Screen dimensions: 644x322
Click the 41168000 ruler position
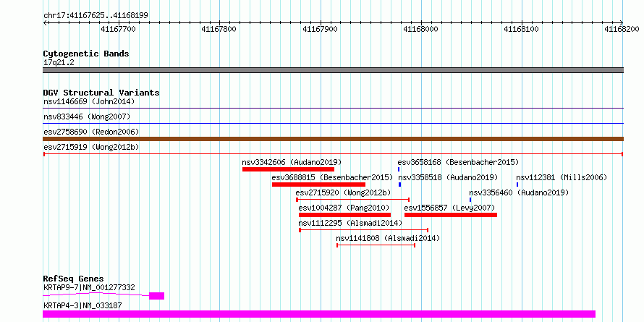tap(420, 29)
